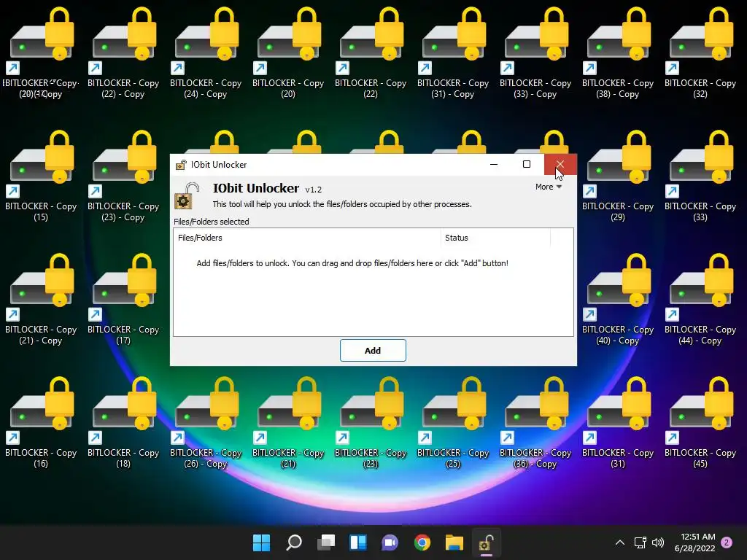Close the IObit Unlocker window
Screen dimensions: 747x560
[x=560, y=164]
